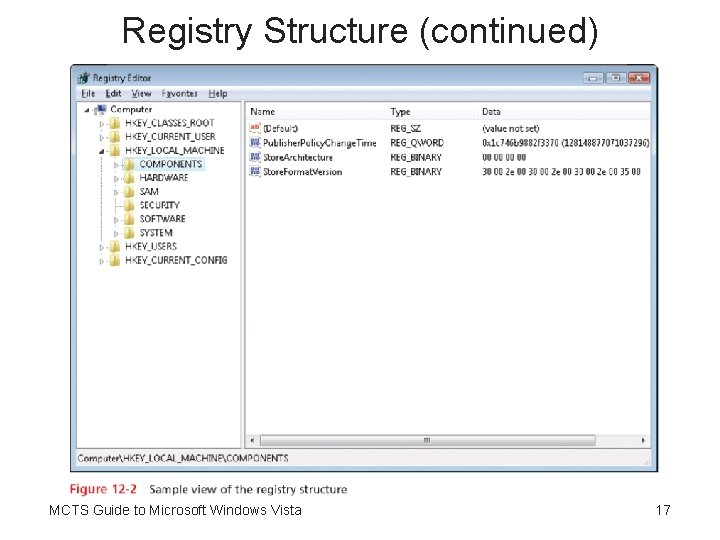Click the StoreFormatVersion binary value icon

pos(255,171)
